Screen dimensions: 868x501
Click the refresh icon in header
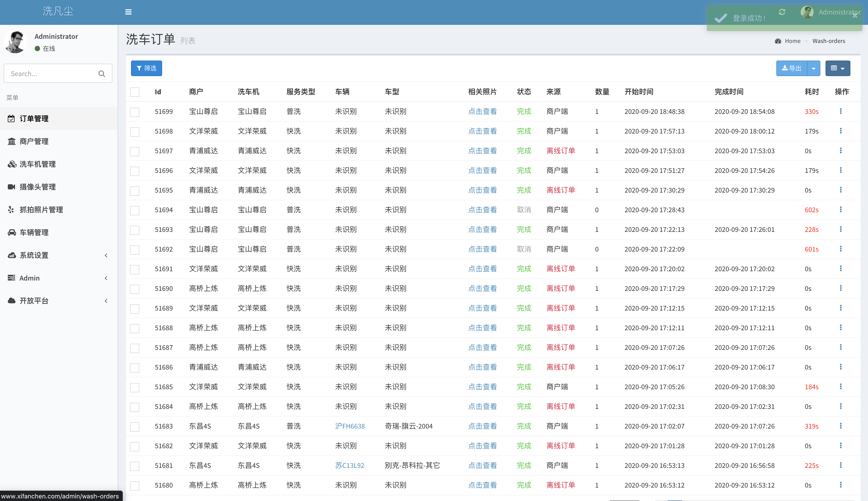click(x=782, y=12)
